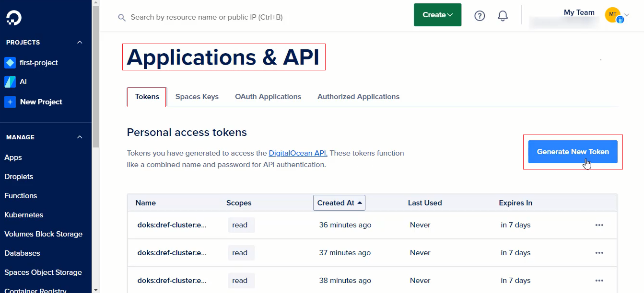The height and width of the screenshot is (293, 644).
Task: Collapse the Projects section
Action: point(80,43)
